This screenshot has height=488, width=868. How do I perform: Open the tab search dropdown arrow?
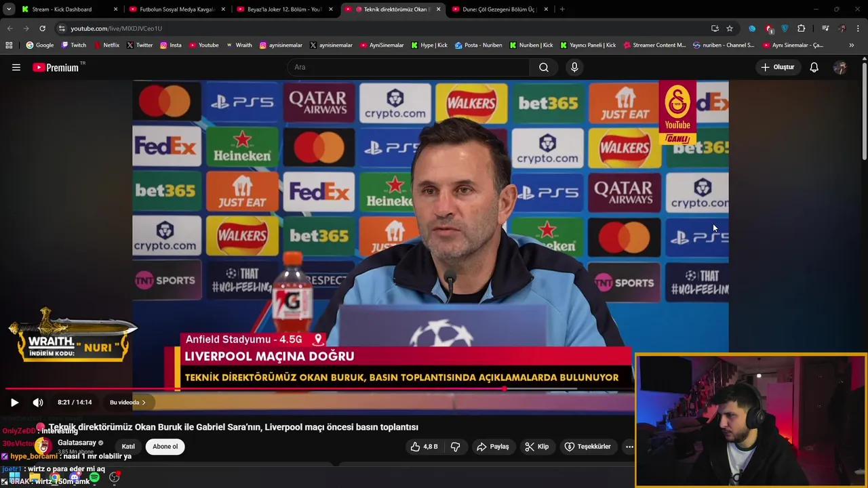coord(9,9)
